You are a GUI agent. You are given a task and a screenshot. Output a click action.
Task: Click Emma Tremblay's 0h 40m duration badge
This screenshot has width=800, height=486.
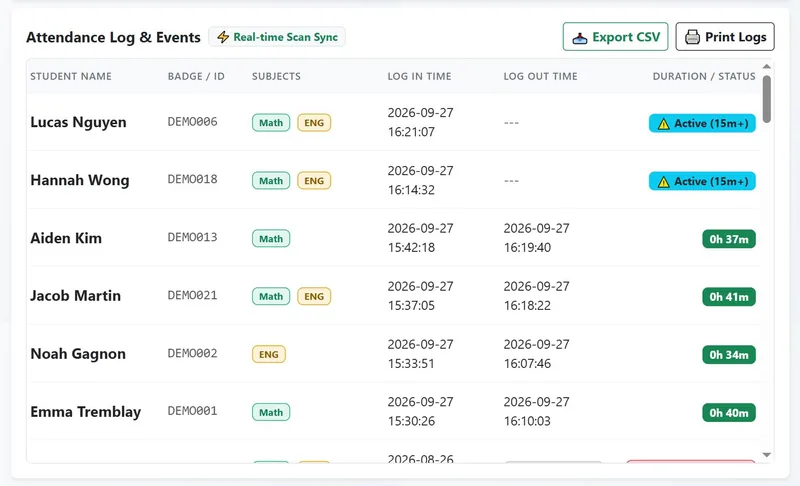coord(729,413)
